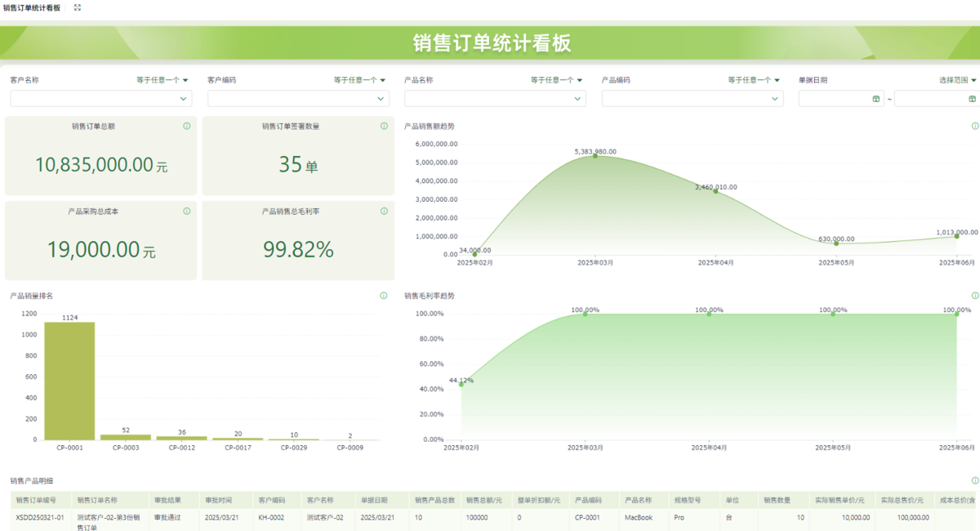This screenshot has width=980, height=531.
Task: Expand the 客户编码 value combo box
Action: tap(381, 99)
